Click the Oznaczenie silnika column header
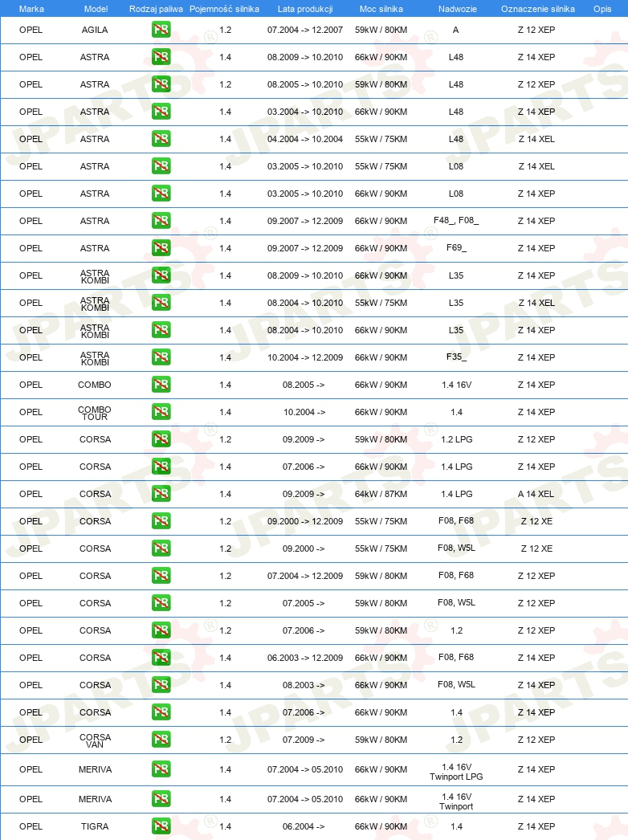Image resolution: width=628 pixels, height=840 pixels. [x=538, y=9]
